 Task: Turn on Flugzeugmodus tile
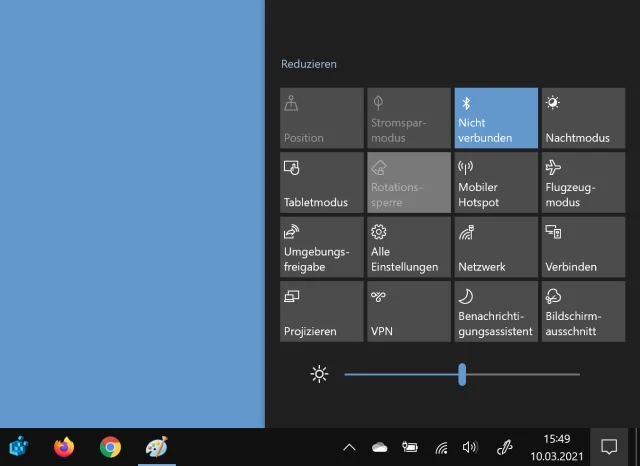coord(583,182)
